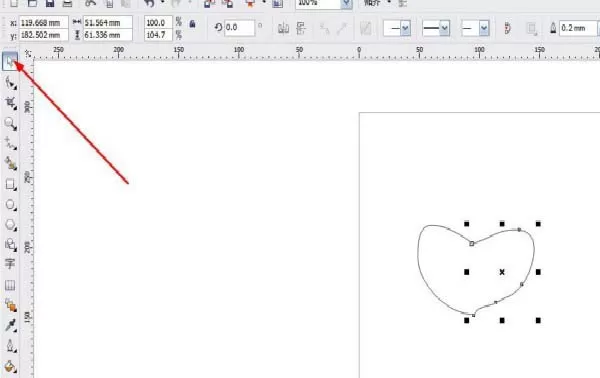This screenshot has width=600, height=378.
Task: Select the Text tool (字)
Action: (10, 264)
